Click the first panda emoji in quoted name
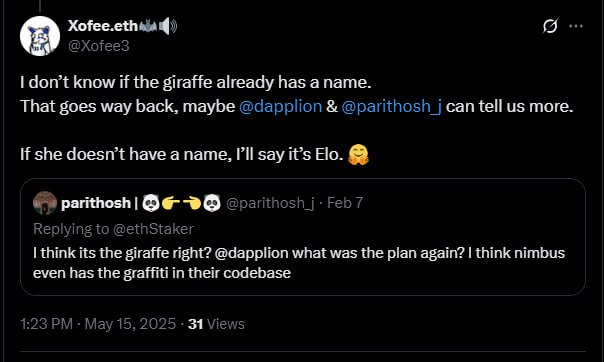Screen dimensions: 604x362 click(x=151, y=203)
